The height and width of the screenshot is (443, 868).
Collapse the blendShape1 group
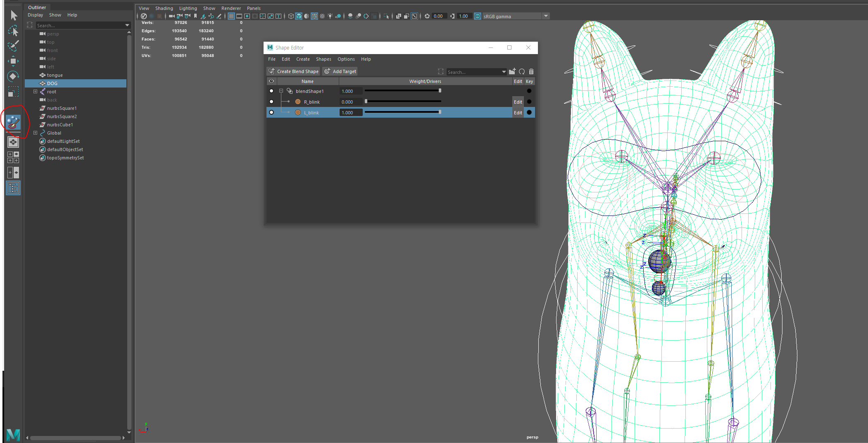coord(281,91)
